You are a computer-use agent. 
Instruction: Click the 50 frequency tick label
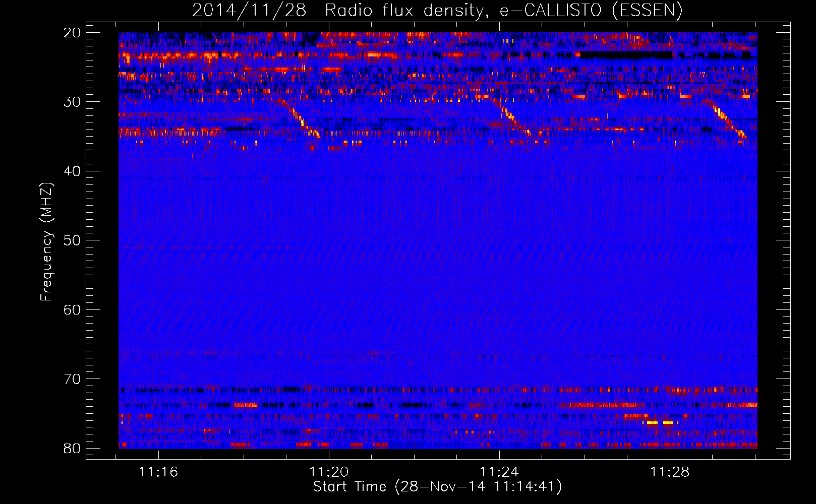click(72, 240)
